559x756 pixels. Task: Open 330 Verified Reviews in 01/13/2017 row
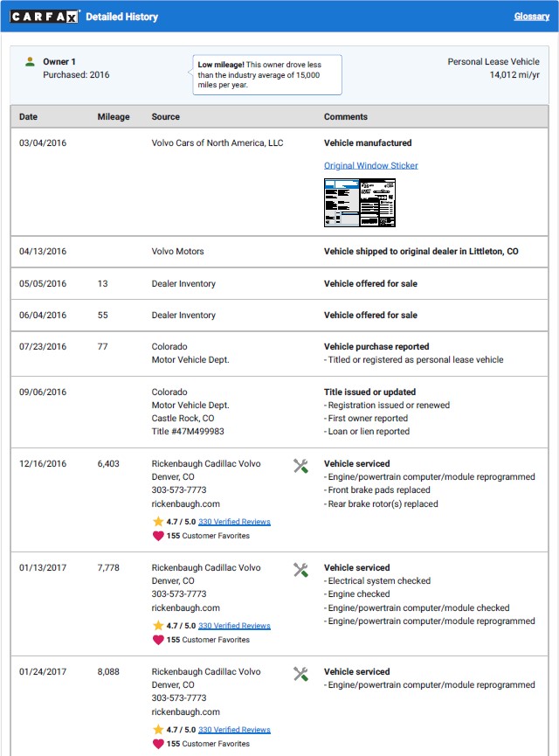click(x=234, y=626)
